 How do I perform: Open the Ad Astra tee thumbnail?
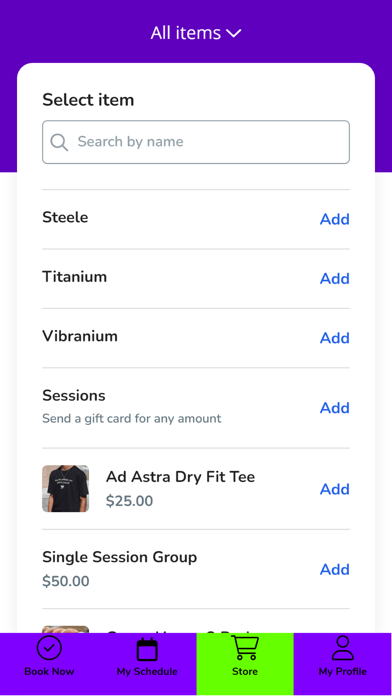click(66, 489)
